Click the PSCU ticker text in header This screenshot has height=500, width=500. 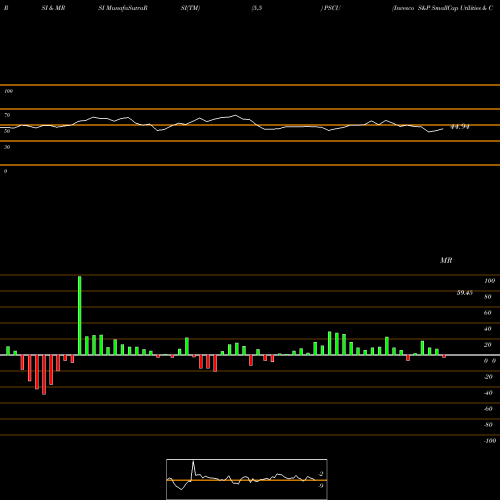coord(332,8)
